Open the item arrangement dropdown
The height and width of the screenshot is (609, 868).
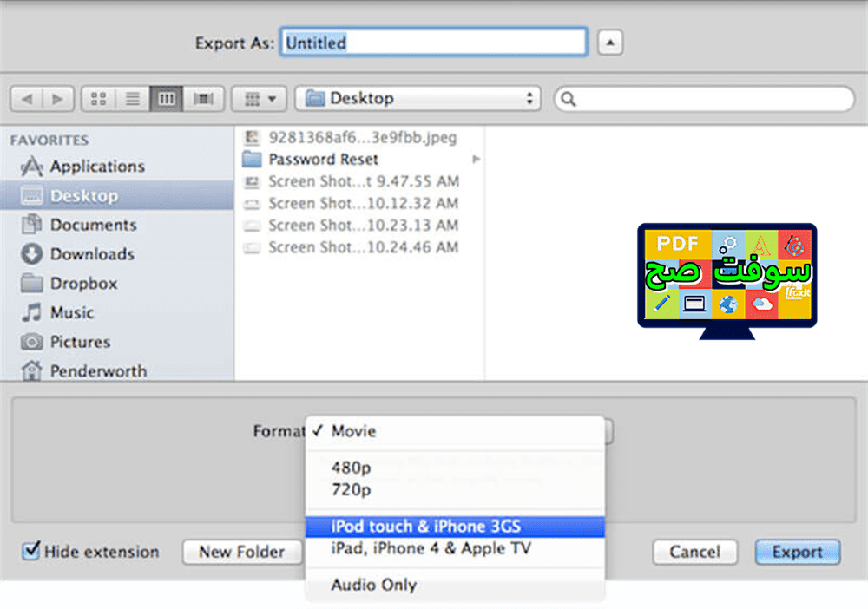[x=258, y=98]
